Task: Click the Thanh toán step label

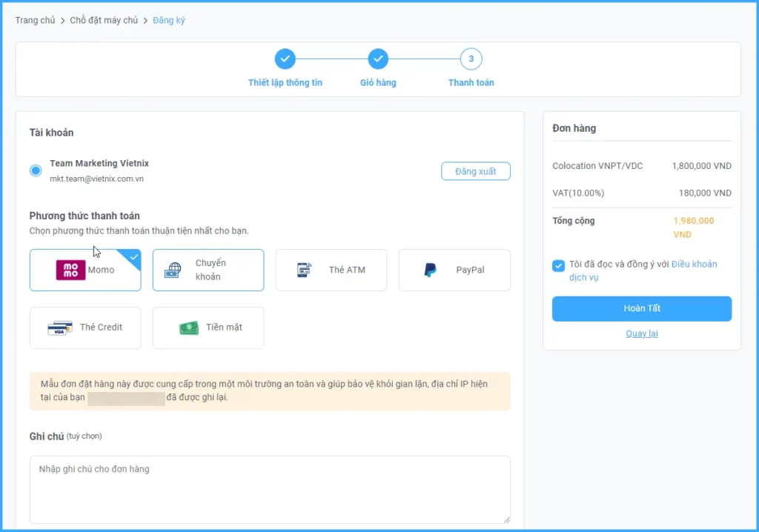Action: tap(471, 82)
